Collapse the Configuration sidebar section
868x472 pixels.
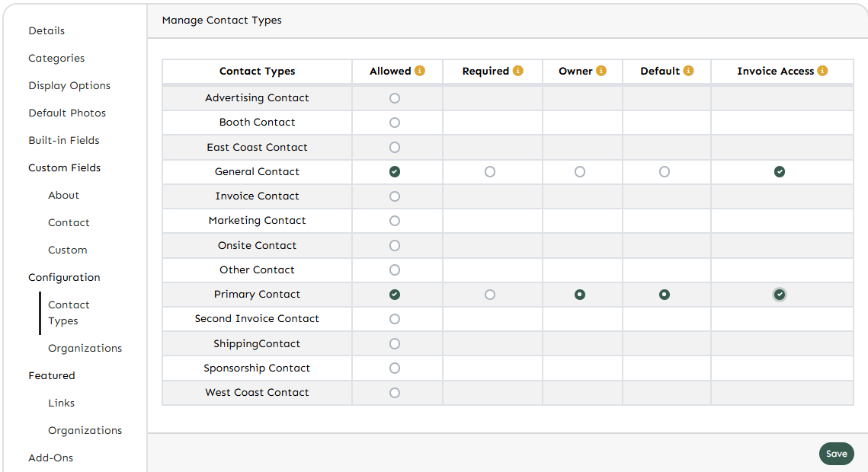pos(64,277)
